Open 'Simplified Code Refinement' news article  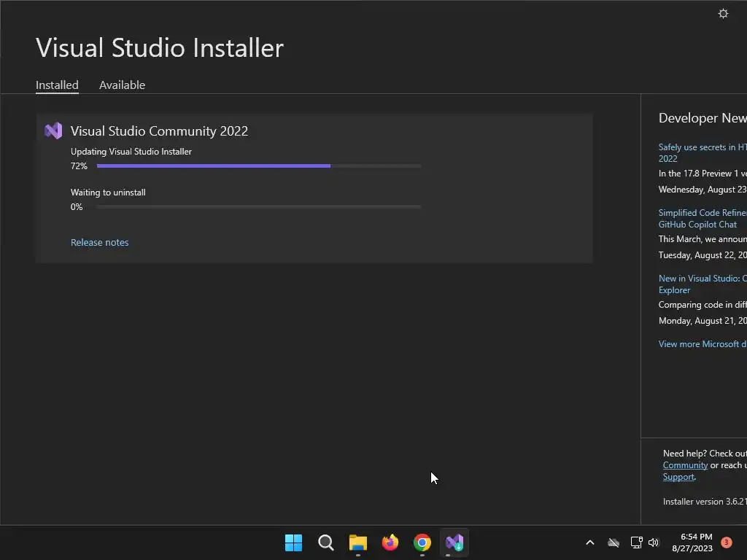[703, 219]
